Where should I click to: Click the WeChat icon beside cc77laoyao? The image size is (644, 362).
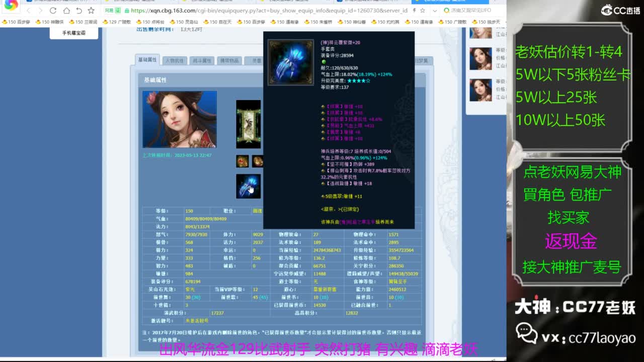pyautogui.click(x=527, y=334)
